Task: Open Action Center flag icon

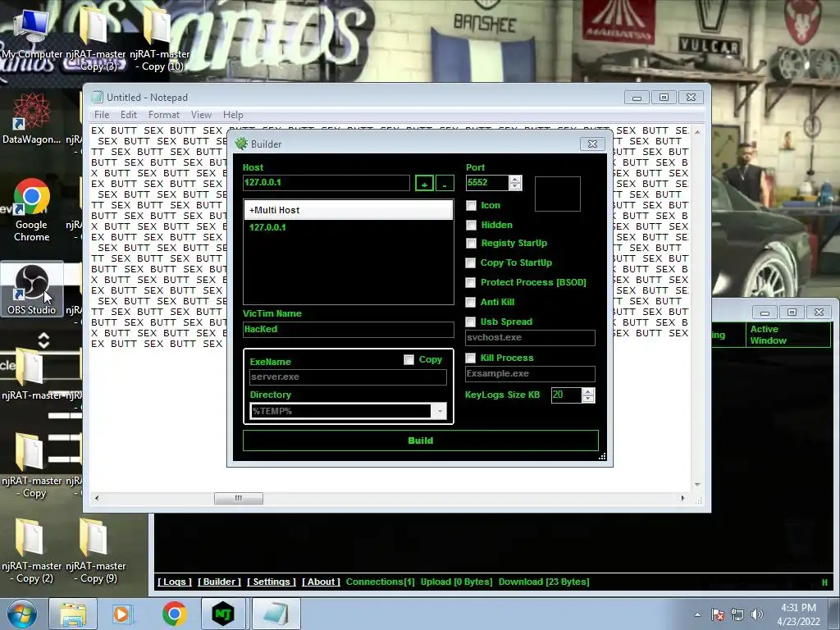Action: click(717, 614)
